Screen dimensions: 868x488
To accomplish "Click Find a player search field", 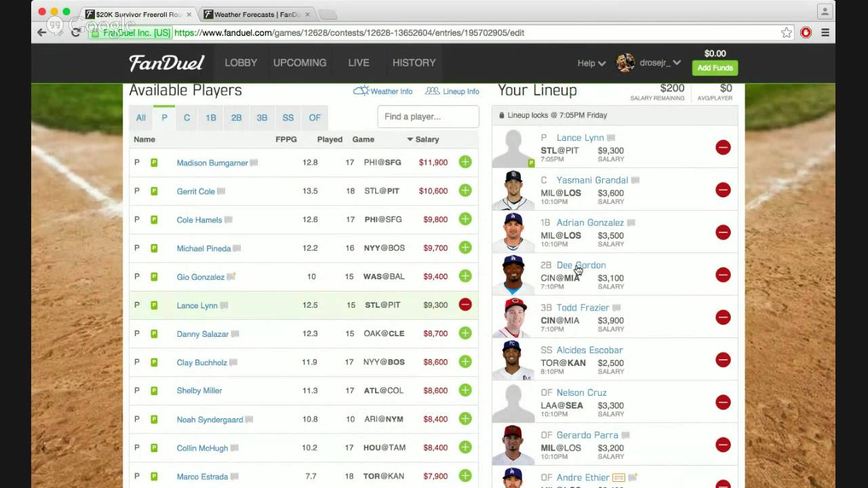I will point(428,117).
